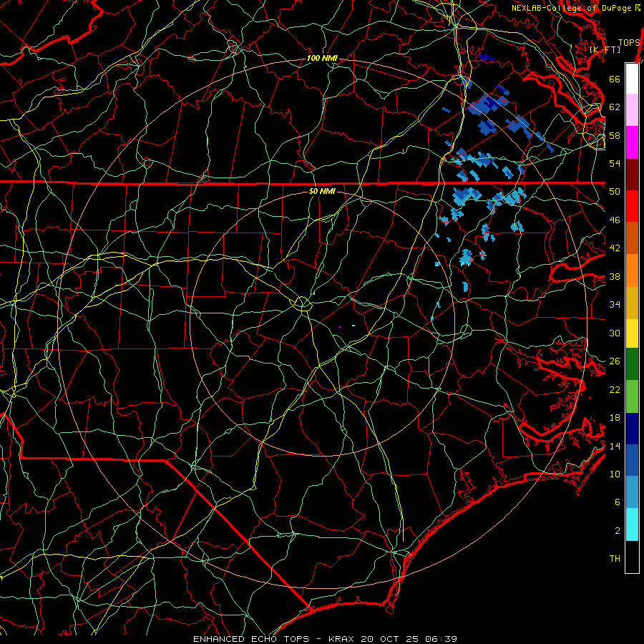Pick the dark orange legend swatch
The image size is (644, 644).
coord(632,238)
